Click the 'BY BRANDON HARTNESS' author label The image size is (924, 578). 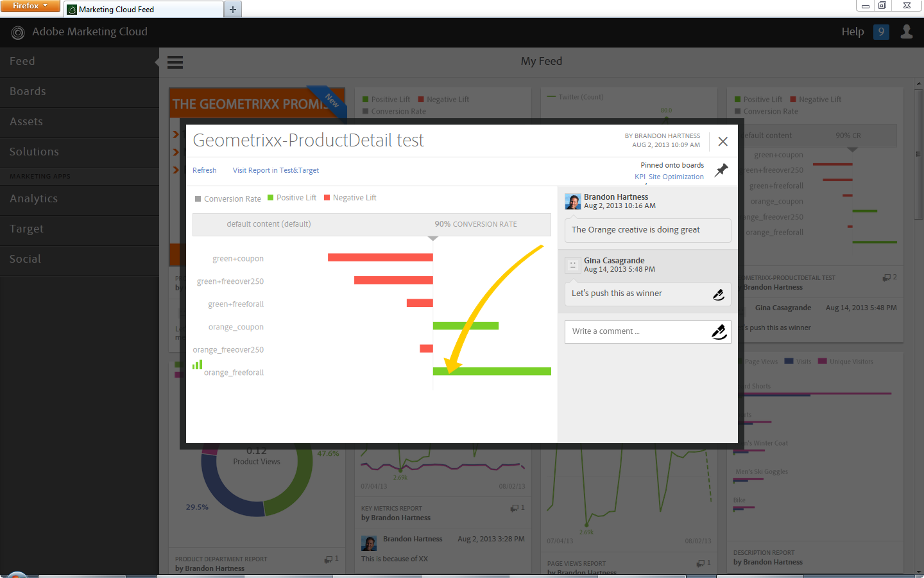point(662,136)
